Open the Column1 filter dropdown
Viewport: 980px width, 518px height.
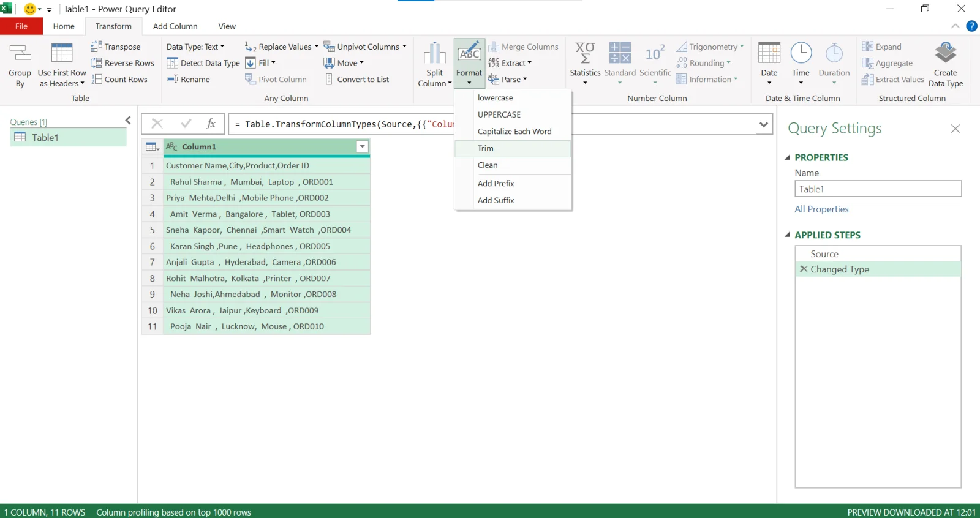coord(363,146)
